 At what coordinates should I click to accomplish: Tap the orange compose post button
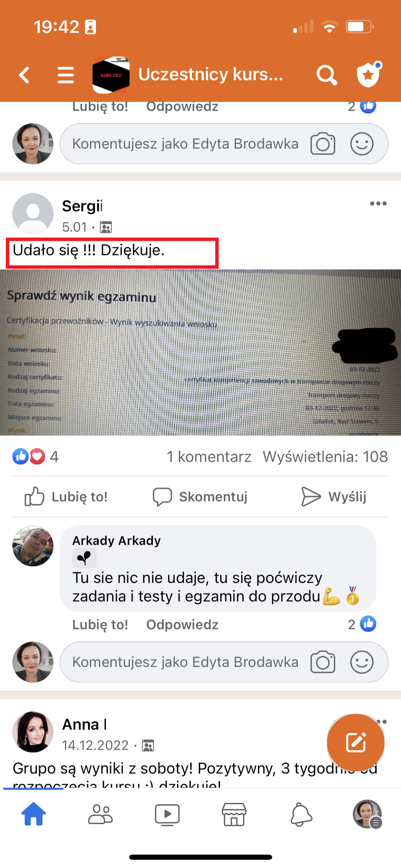click(355, 743)
